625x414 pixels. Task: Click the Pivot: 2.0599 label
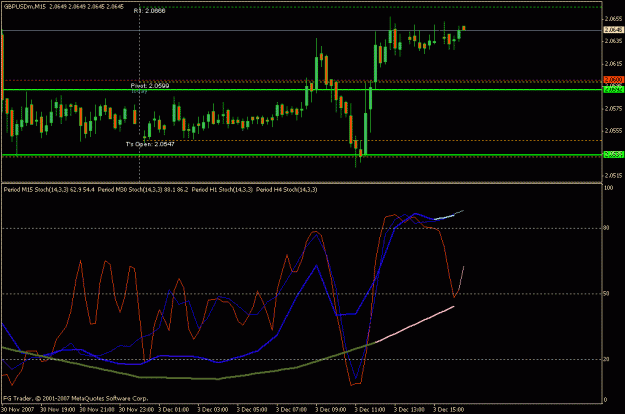click(150, 85)
